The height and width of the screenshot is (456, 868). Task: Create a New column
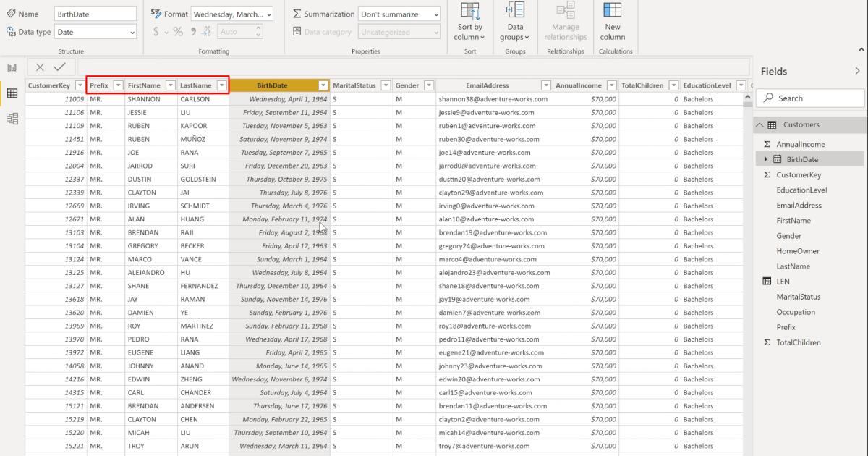coord(613,22)
